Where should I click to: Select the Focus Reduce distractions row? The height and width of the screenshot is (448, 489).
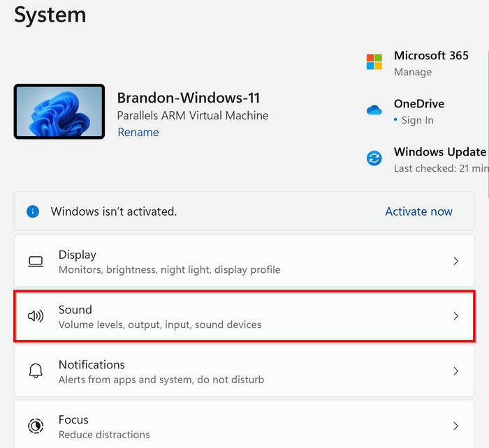(245, 424)
